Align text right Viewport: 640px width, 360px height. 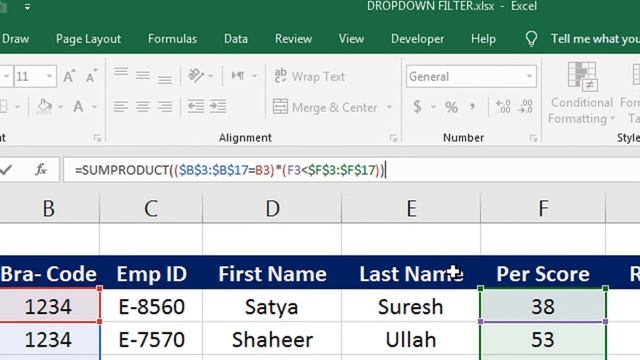tap(165, 107)
